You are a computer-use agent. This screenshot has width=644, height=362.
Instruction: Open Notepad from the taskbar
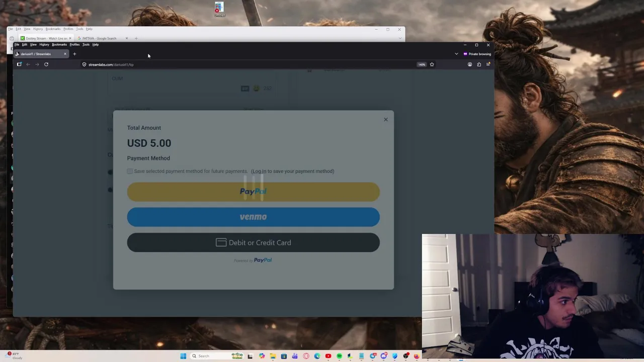coord(361,356)
